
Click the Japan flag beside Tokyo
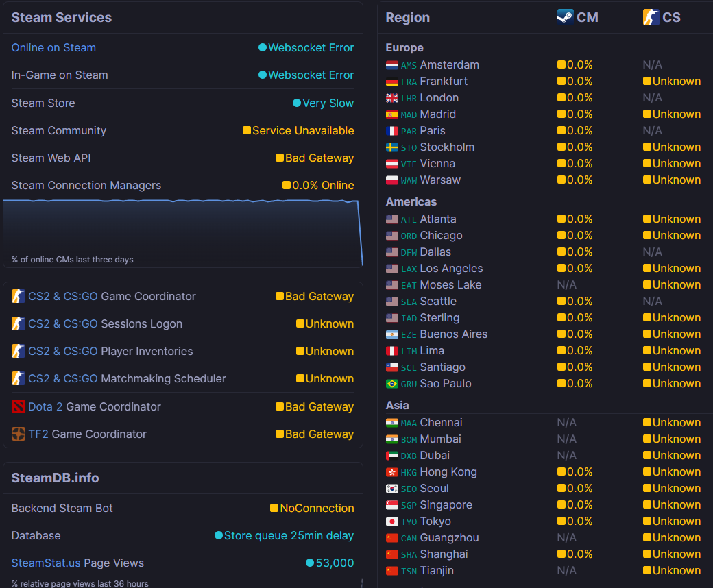[x=392, y=522]
